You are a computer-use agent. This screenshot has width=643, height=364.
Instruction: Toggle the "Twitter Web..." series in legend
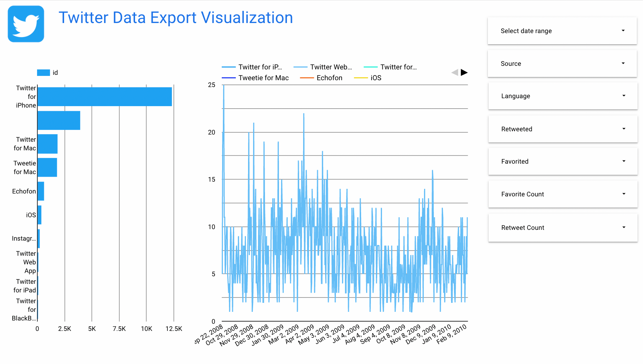coord(331,67)
